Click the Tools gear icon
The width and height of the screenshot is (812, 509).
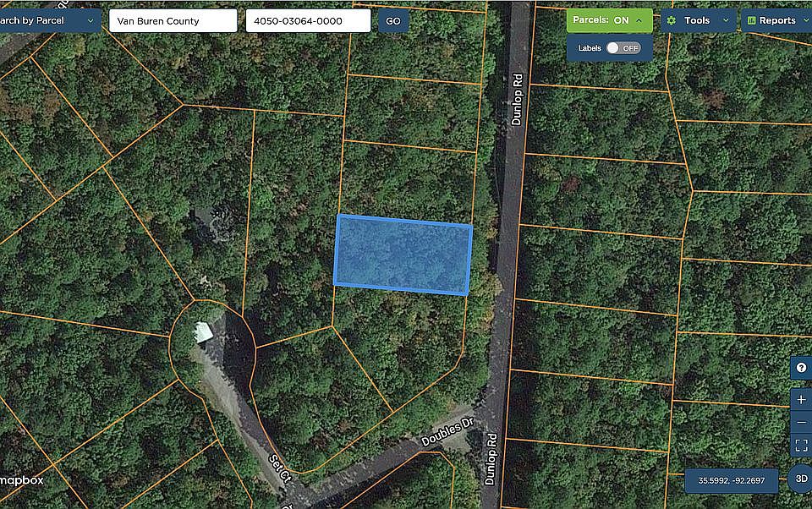pos(672,20)
